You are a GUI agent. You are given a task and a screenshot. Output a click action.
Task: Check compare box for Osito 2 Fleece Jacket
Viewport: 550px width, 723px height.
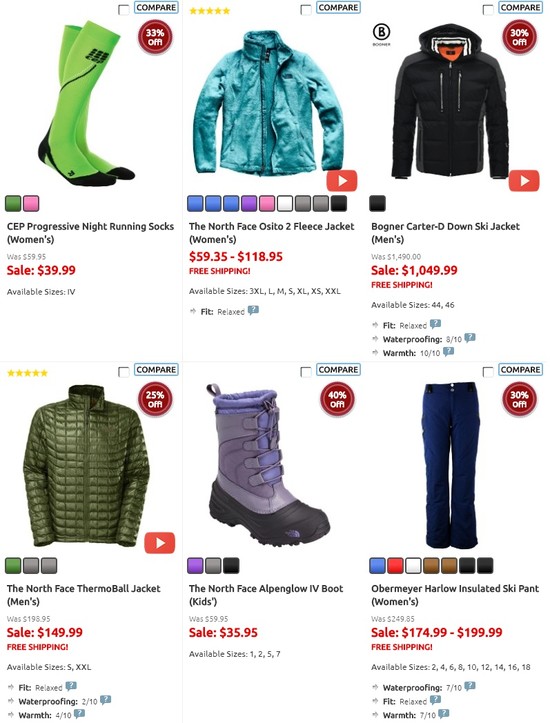pos(306,9)
